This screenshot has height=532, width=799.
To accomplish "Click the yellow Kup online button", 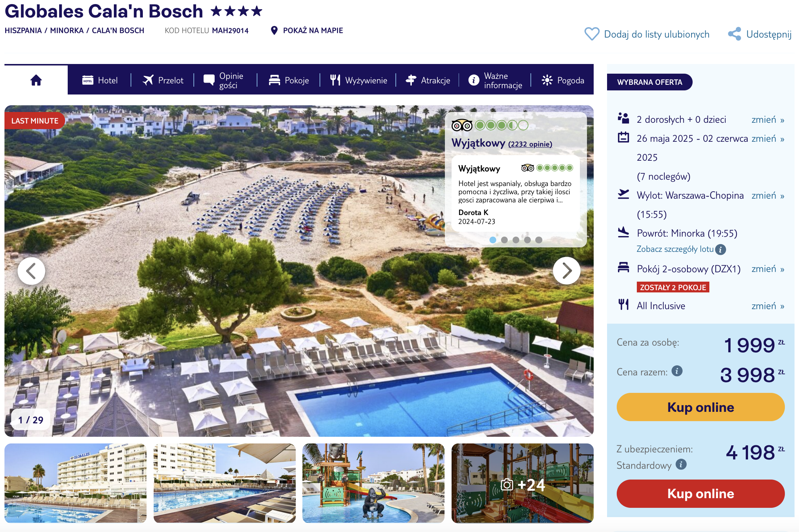I will [700, 407].
